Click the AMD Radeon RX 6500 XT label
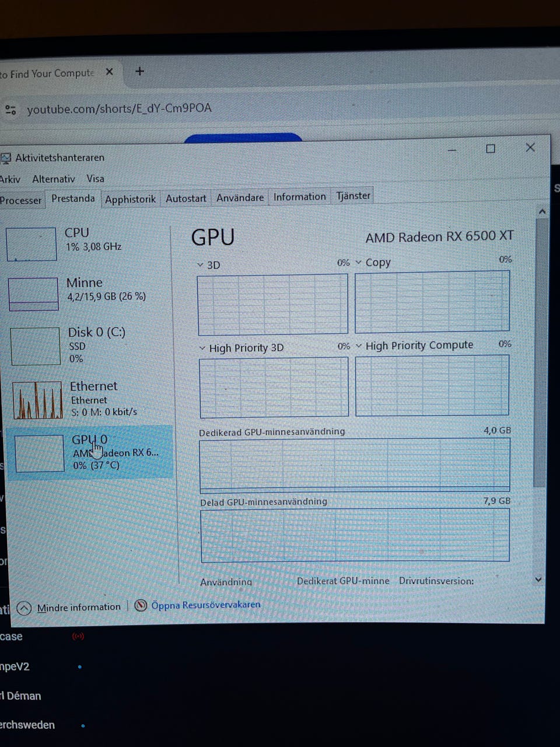 (440, 236)
